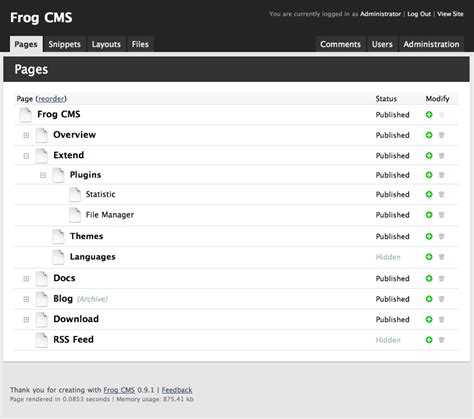This screenshot has height=419, width=474.
Task: Expand the Blog page tree
Action: pos(26,299)
